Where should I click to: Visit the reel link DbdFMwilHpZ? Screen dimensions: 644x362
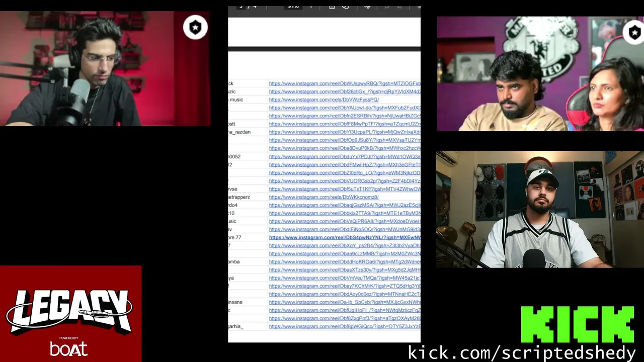(345, 164)
